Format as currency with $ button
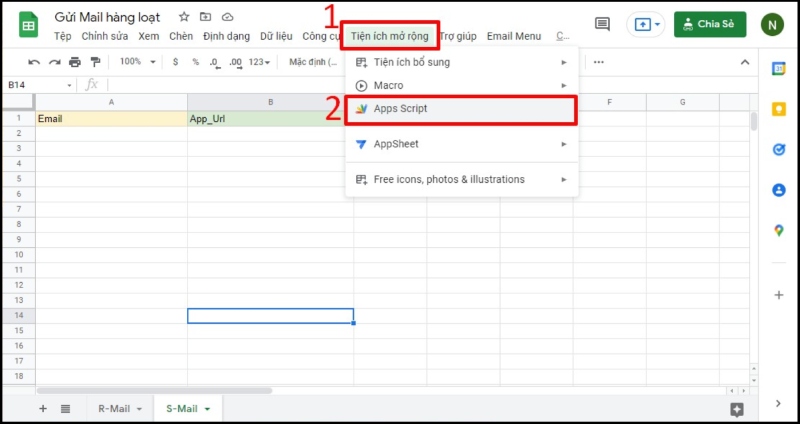The width and height of the screenshot is (800, 424). (x=176, y=62)
